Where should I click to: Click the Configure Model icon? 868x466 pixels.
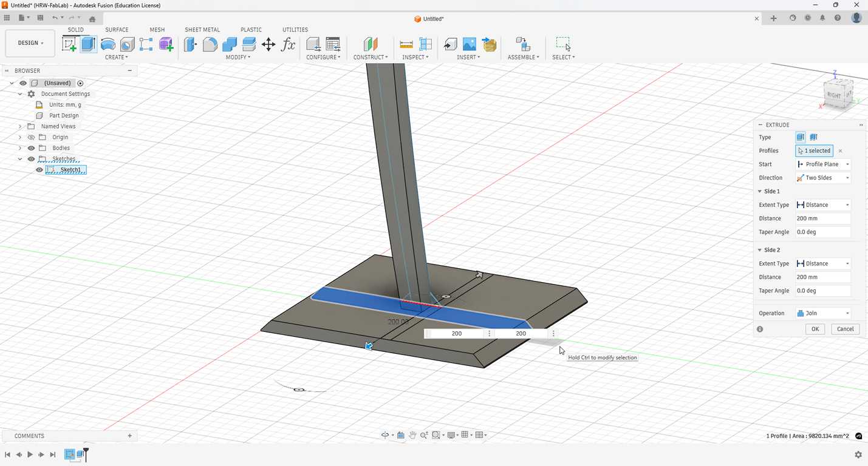click(x=313, y=44)
